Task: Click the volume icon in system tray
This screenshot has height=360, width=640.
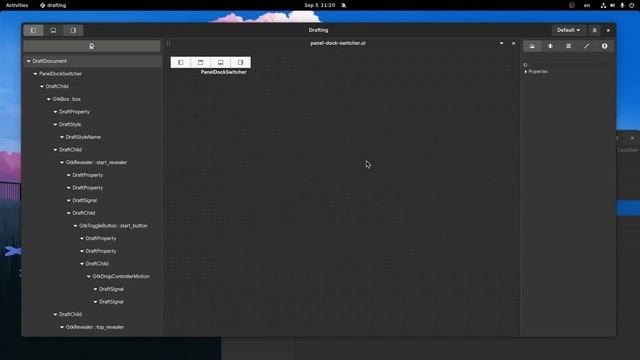Action: tap(613, 5)
